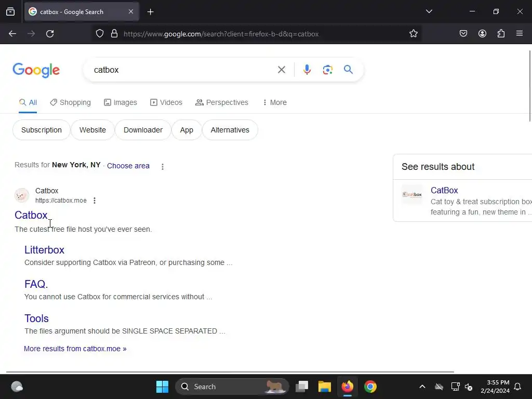
Task: Switch to Perspectives tab
Action: click(x=222, y=102)
